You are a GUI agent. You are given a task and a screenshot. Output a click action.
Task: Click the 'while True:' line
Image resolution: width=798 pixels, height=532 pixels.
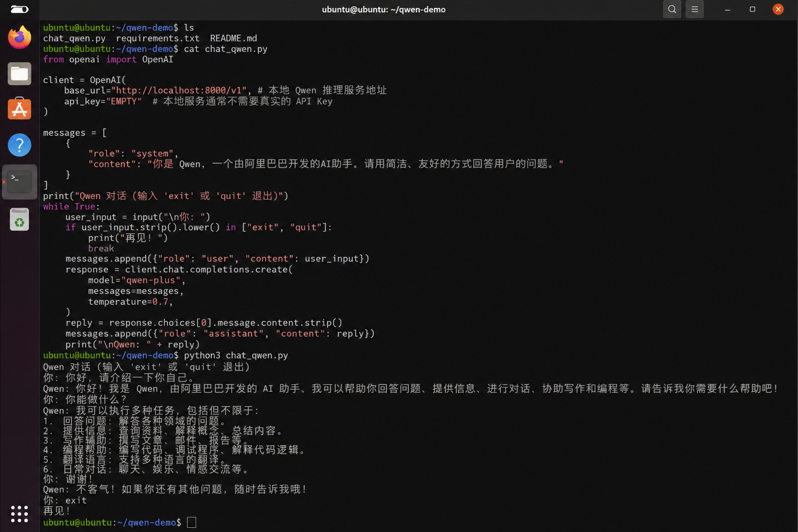point(71,207)
